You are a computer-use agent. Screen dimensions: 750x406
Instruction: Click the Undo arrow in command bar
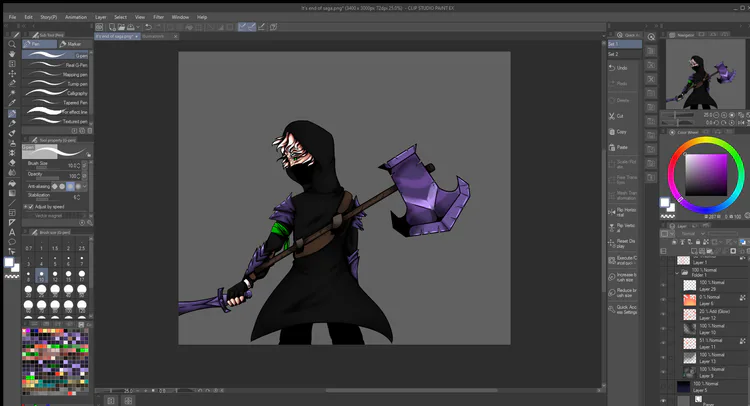148,27
